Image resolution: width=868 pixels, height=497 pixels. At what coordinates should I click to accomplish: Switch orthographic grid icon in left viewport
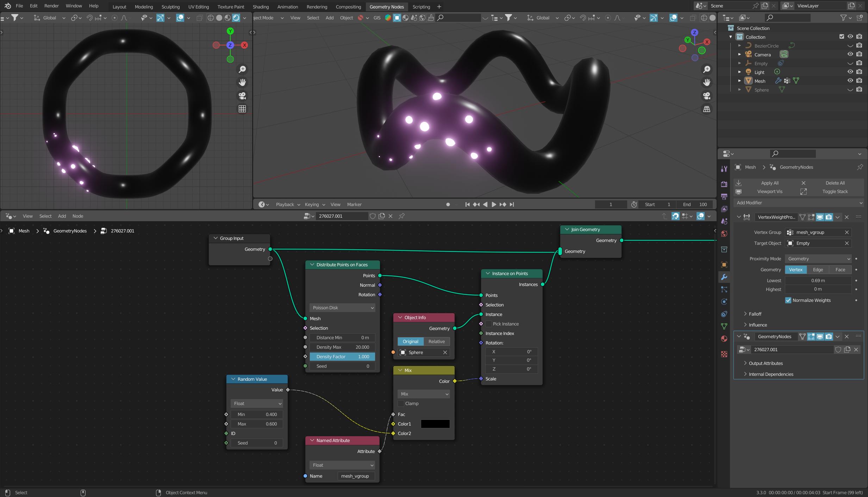[242, 109]
